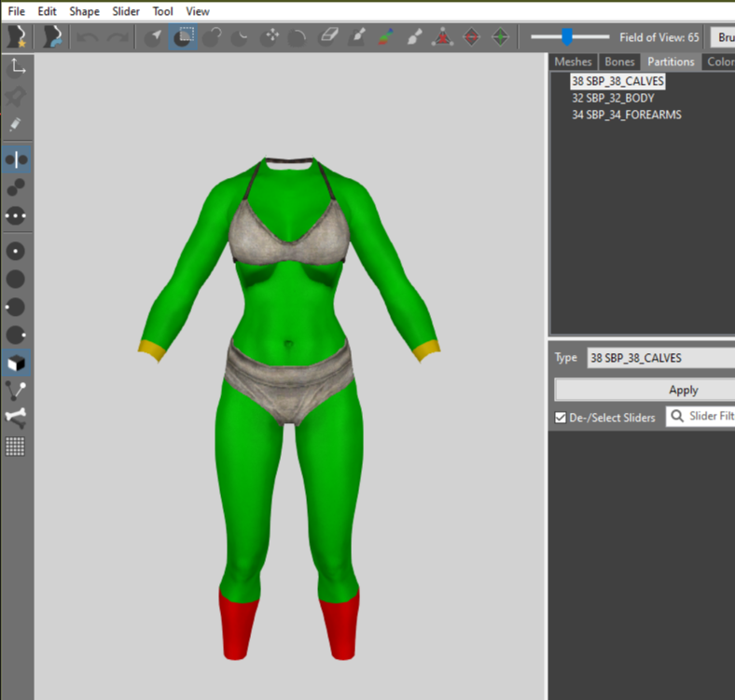Viewport: 735px width, 700px height.
Task: Select the Move brush with four arrows
Action: (x=270, y=37)
